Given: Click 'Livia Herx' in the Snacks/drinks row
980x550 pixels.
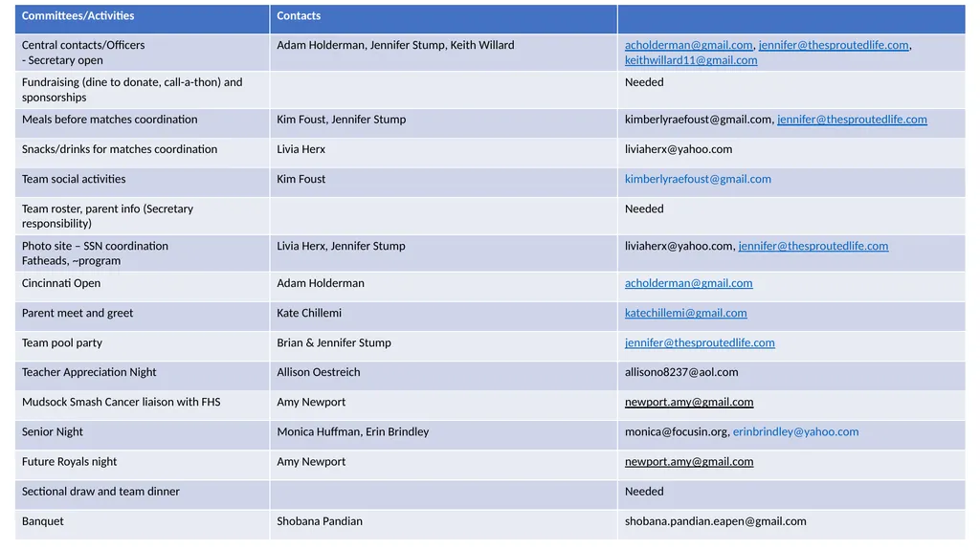Looking at the screenshot, I should click(x=301, y=149).
